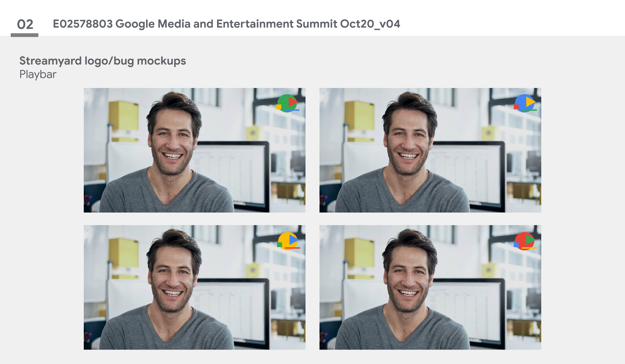Select the top-right mockup photo
This screenshot has width=625, height=364.
tap(430, 150)
